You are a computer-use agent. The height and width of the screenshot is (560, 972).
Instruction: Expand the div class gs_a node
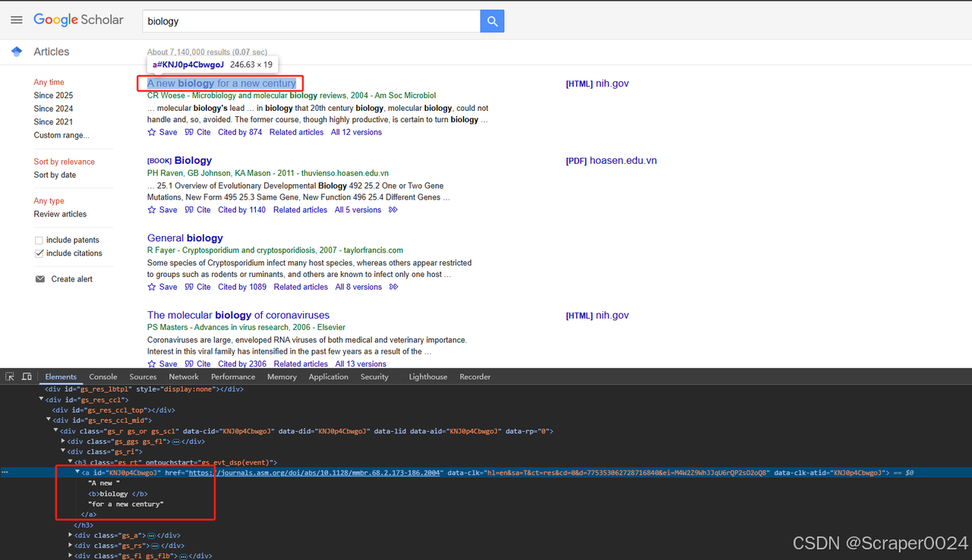pos(71,535)
